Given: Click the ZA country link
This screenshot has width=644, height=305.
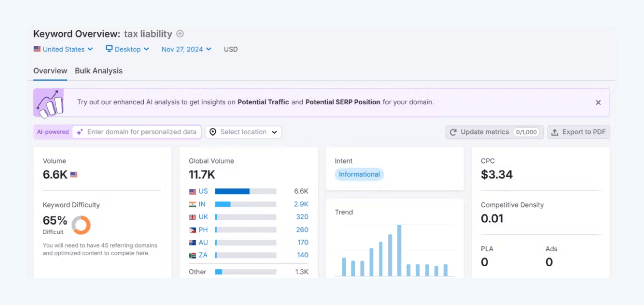Looking at the screenshot, I should point(203,255).
